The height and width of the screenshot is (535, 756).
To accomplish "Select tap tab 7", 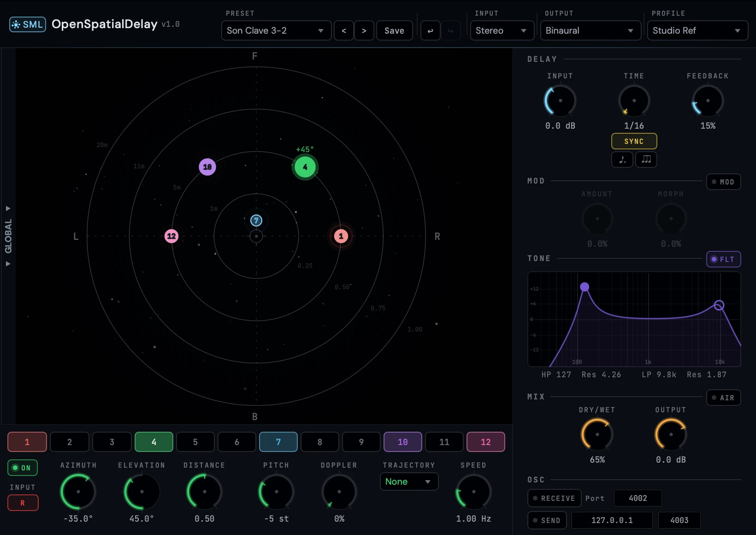I will [278, 442].
